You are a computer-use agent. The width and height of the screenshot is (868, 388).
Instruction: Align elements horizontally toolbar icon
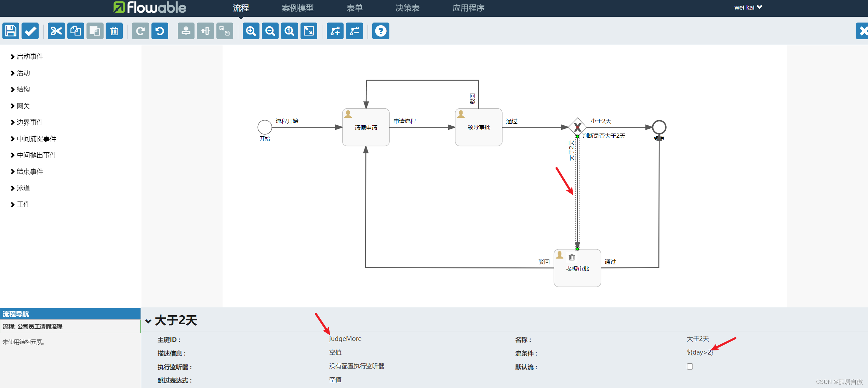pos(205,31)
